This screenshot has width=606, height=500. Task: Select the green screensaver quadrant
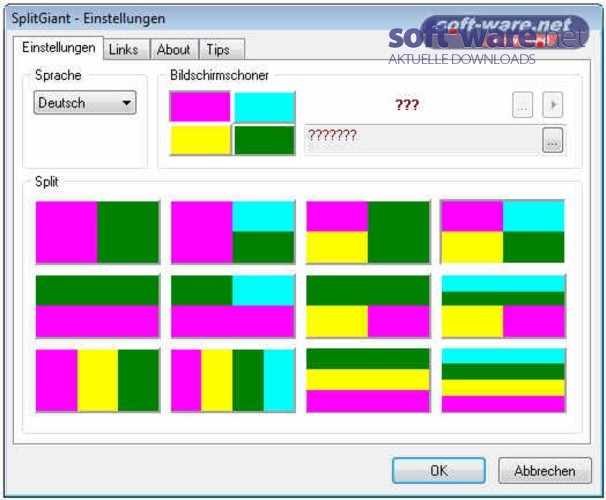coord(265,140)
